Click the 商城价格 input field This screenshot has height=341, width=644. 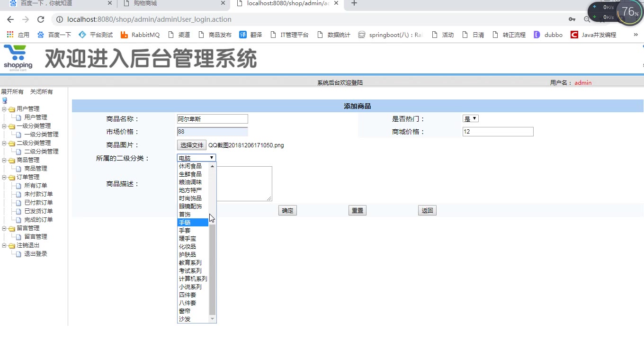click(x=498, y=132)
